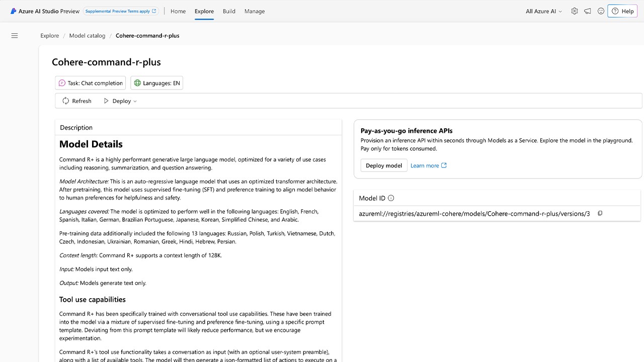The height and width of the screenshot is (362, 644).
Task: Open the hamburger navigation menu
Action: click(15, 36)
